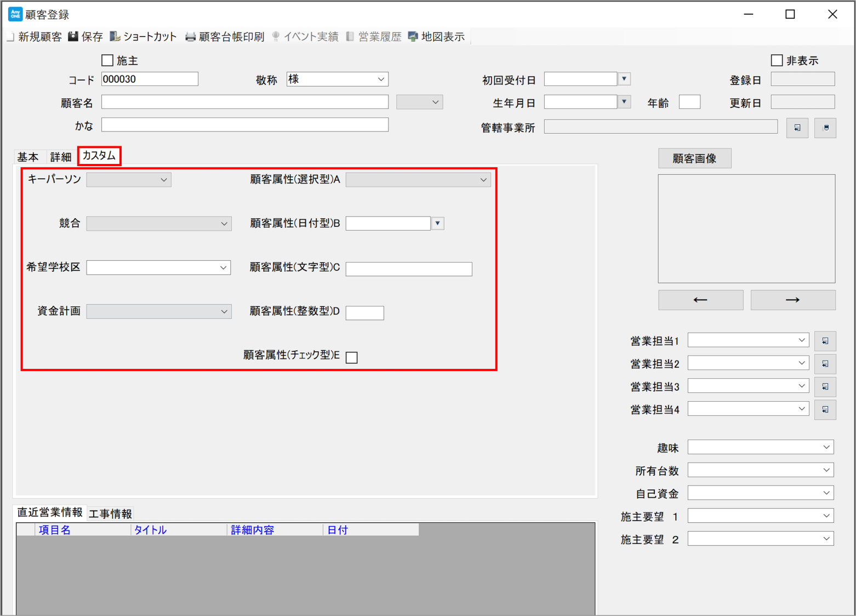Click the right arrow image button
Image resolution: width=856 pixels, height=616 pixels.
click(793, 300)
